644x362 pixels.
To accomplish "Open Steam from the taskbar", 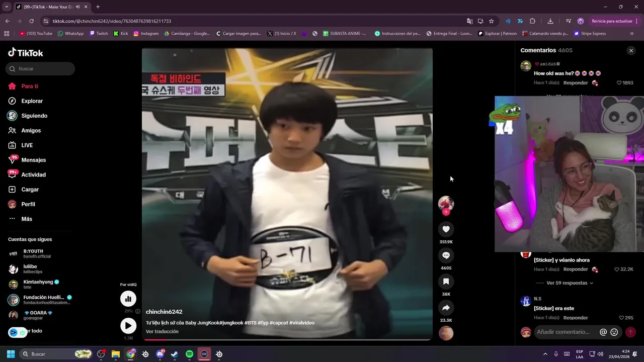I will [175, 354].
